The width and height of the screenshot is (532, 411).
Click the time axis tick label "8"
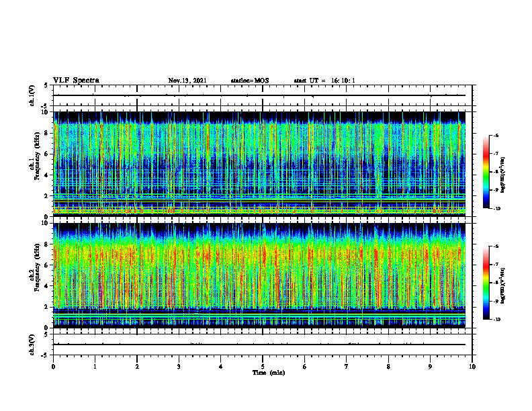(388, 367)
